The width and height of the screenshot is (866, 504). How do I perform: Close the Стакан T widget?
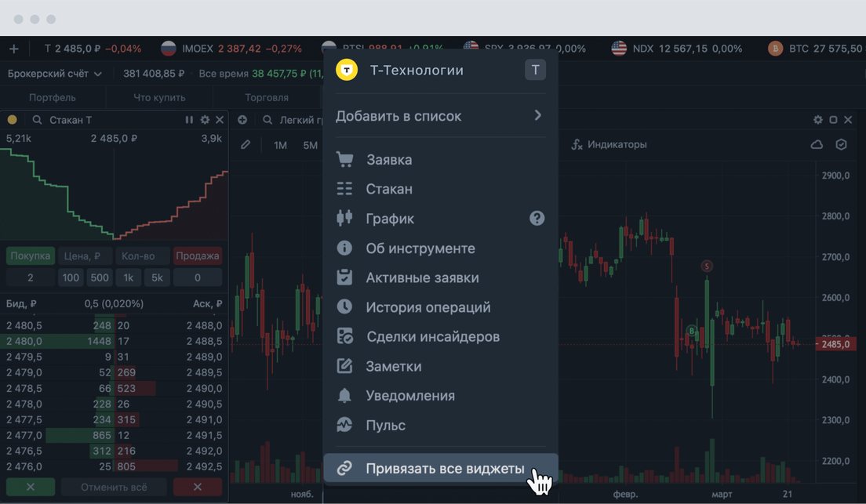220,120
